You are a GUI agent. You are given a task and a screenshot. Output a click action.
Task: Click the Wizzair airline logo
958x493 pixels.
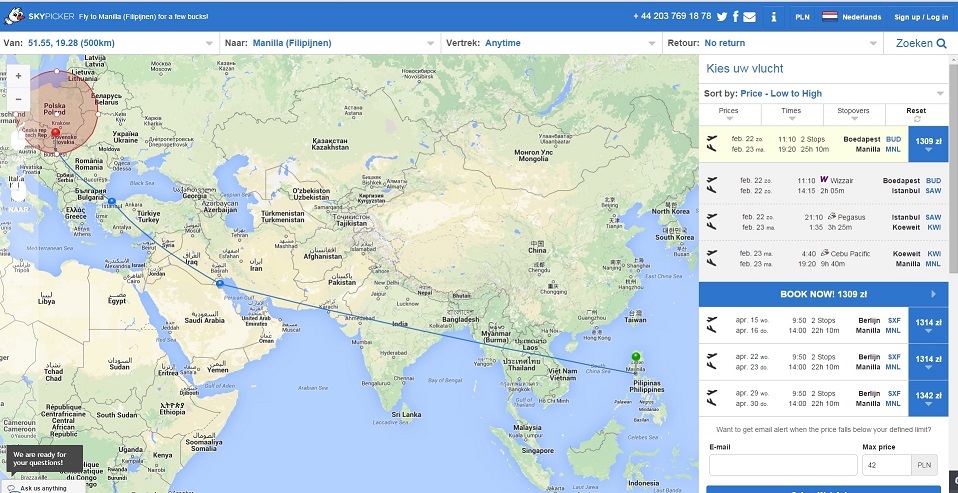coord(824,180)
